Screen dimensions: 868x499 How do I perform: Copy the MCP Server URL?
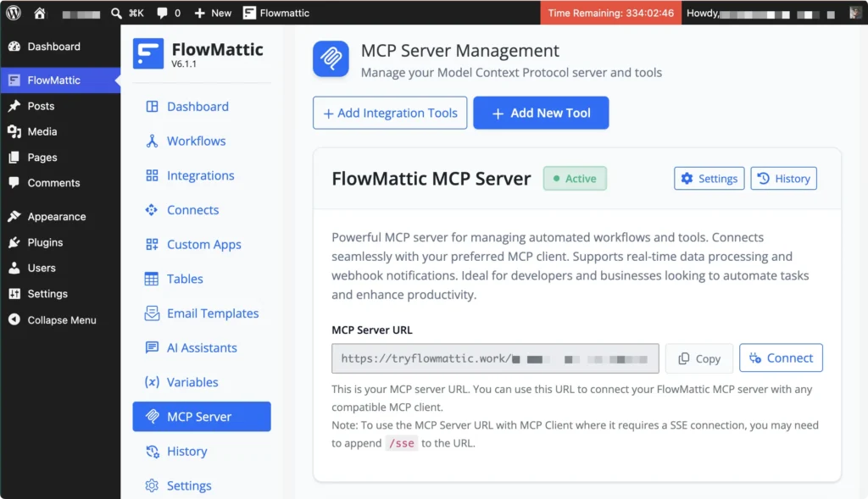pyautogui.click(x=699, y=358)
